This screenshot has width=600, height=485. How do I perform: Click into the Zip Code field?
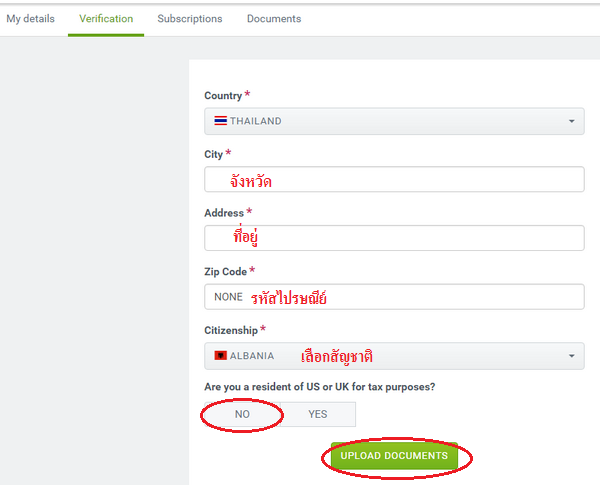[394, 297]
